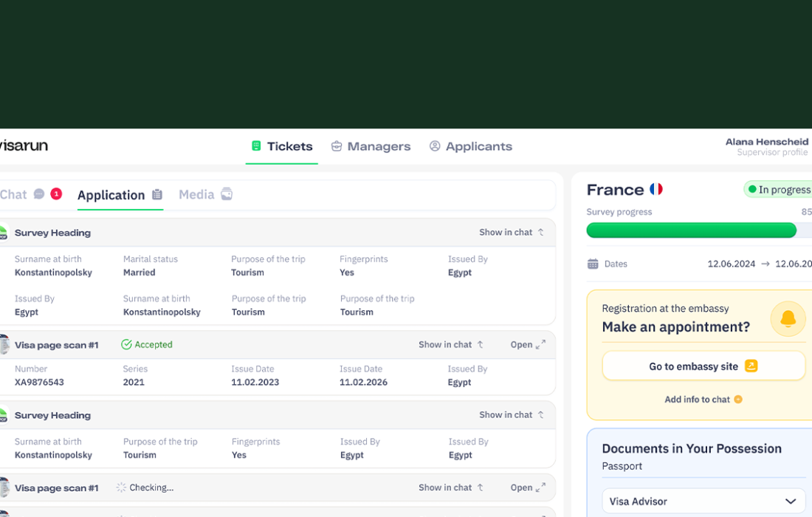Image resolution: width=812 pixels, height=517 pixels.
Task: Expand the accepted Visa page scan #1
Action: pos(528,345)
